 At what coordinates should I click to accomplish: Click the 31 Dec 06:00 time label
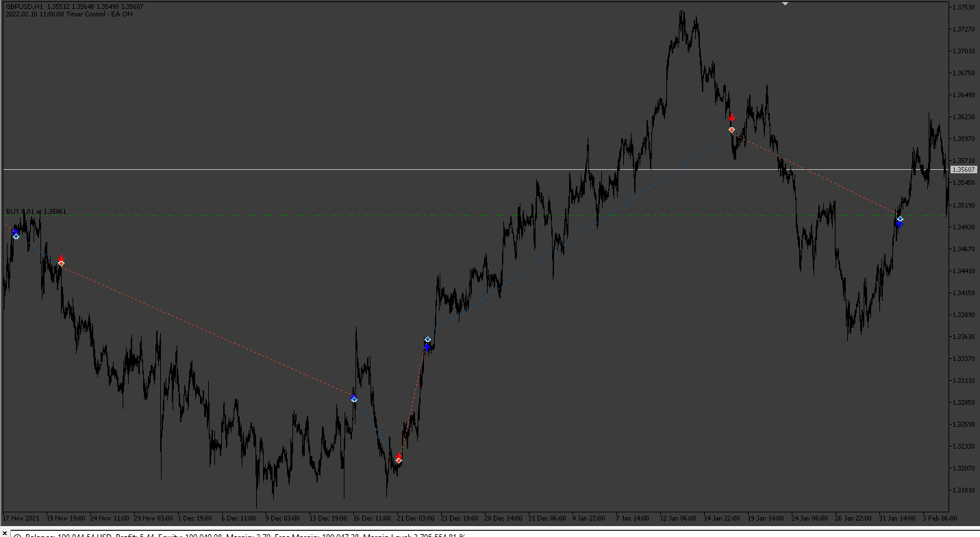tap(547, 518)
